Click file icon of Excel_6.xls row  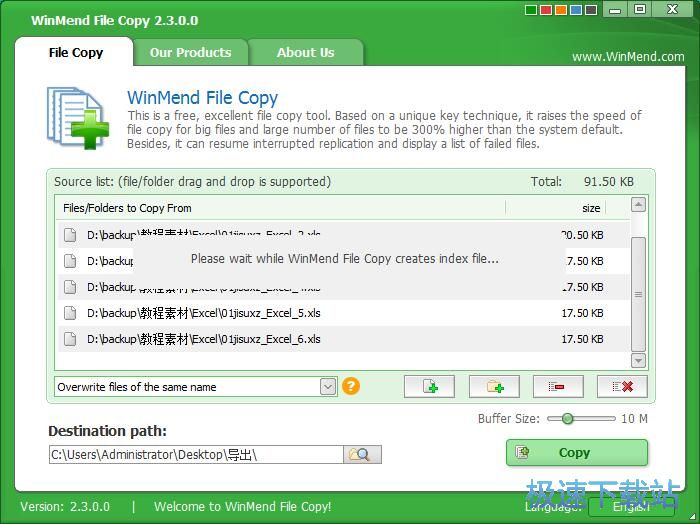tap(70, 339)
